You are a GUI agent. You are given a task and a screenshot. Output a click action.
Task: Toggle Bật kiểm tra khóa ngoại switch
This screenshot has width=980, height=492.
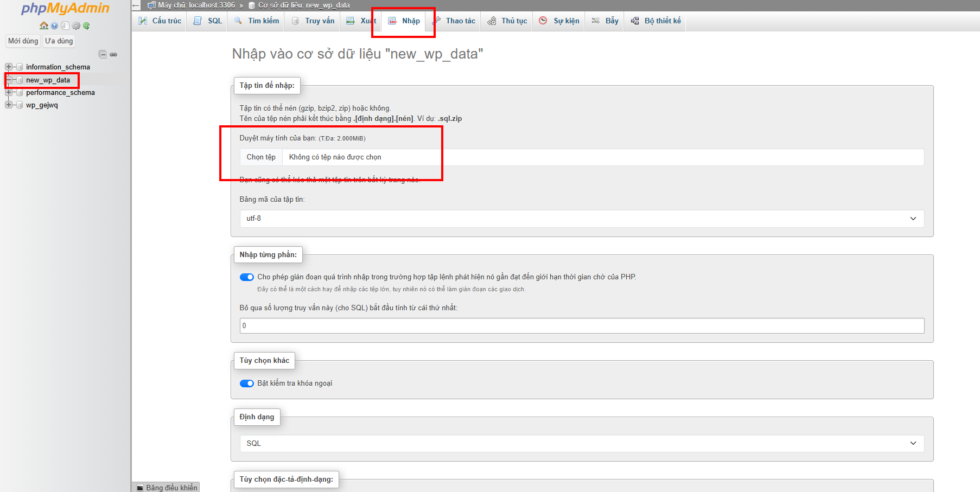click(x=247, y=384)
